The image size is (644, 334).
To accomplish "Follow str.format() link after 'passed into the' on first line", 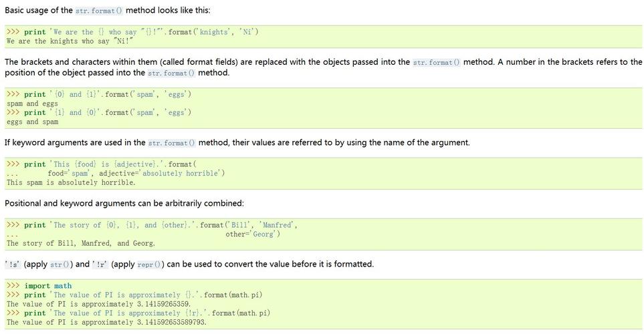I will click(x=437, y=62).
